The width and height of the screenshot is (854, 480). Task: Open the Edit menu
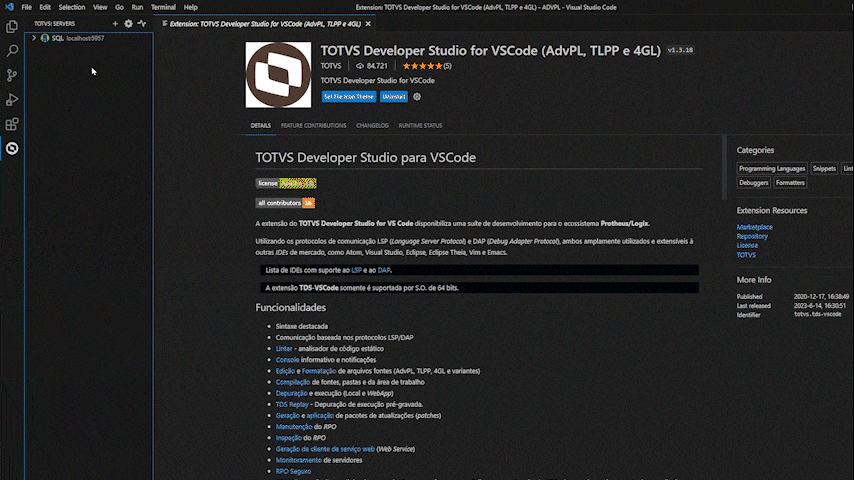(45, 7)
